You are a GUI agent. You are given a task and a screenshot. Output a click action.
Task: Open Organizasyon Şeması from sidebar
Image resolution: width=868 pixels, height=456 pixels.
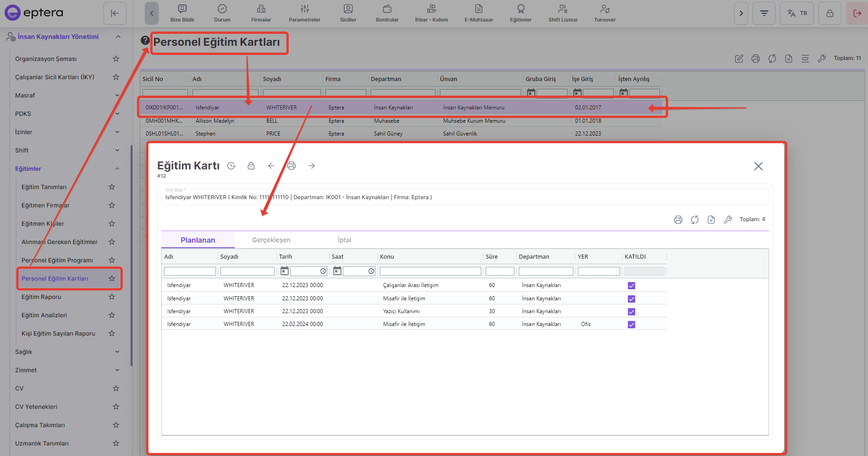(x=46, y=59)
